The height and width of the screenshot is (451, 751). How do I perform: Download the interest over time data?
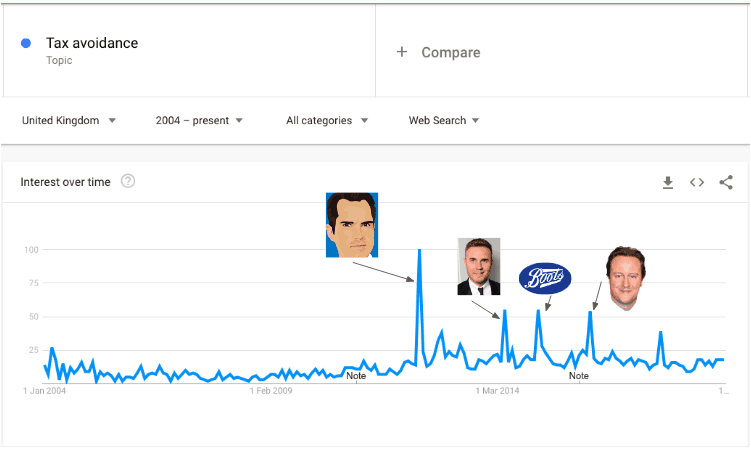click(668, 182)
